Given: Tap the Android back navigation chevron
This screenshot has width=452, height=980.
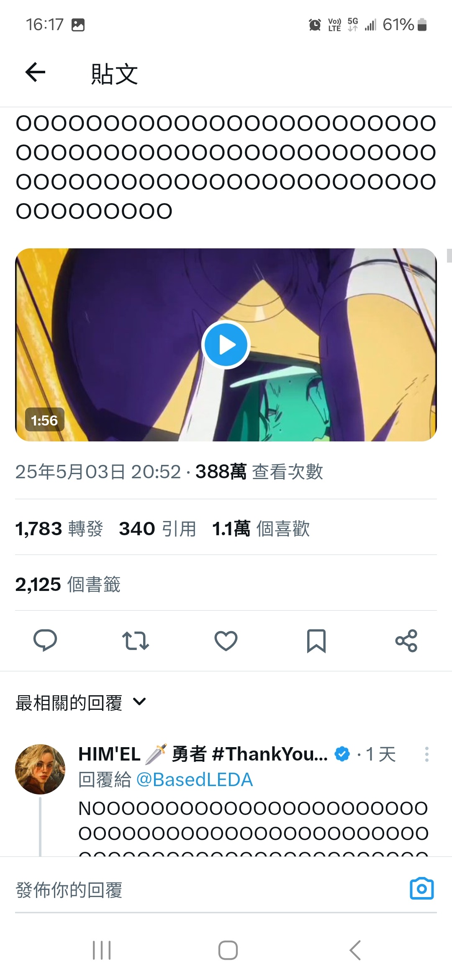Looking at the screenshot, I should [355, 950].
